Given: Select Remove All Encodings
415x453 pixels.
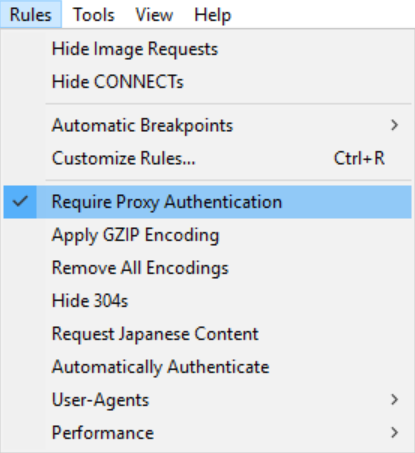Looking at the screenshot, I should pyautogui.click(x=207, y=268).
